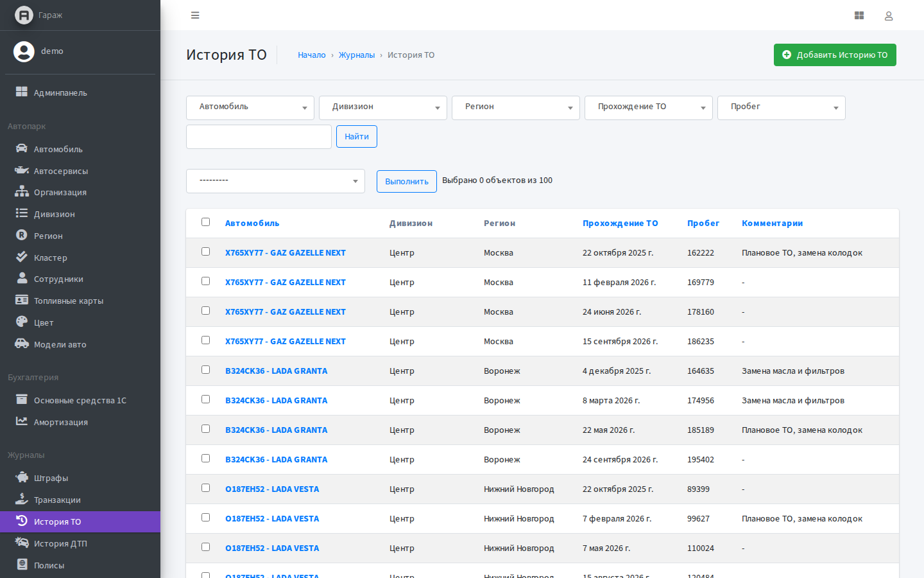Check the row dated 4 декабря 2025 г.
924x578 pixels.
point(205,370)
